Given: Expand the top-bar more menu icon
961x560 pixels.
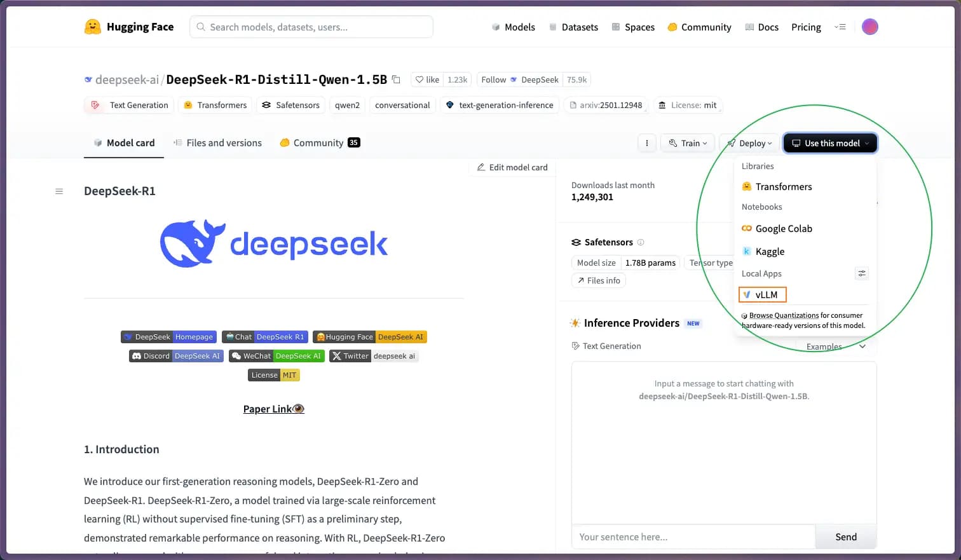Looking at the screenshot, I should 840,27.
